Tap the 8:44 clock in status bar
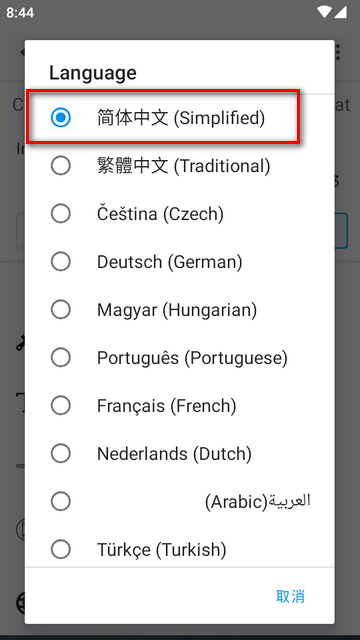 point(20,13)
